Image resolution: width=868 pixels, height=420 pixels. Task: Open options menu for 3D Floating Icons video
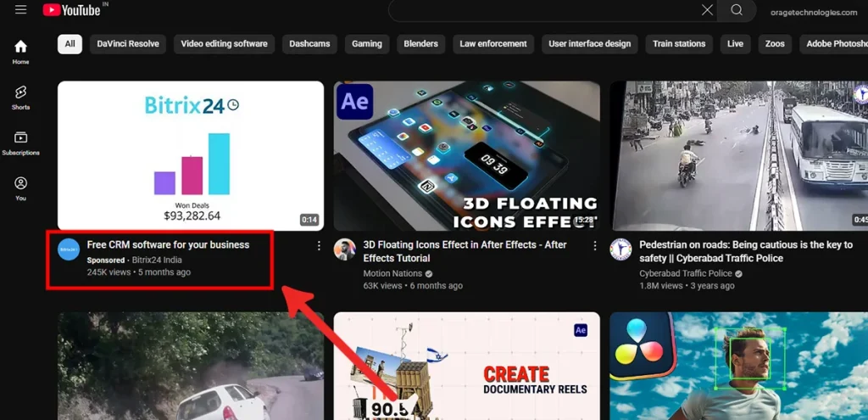click(x=594, y=246)
